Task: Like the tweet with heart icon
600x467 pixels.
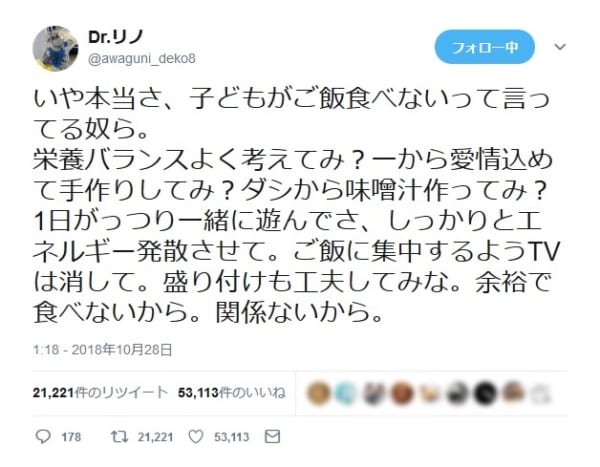Action: [x=196, y=437]
